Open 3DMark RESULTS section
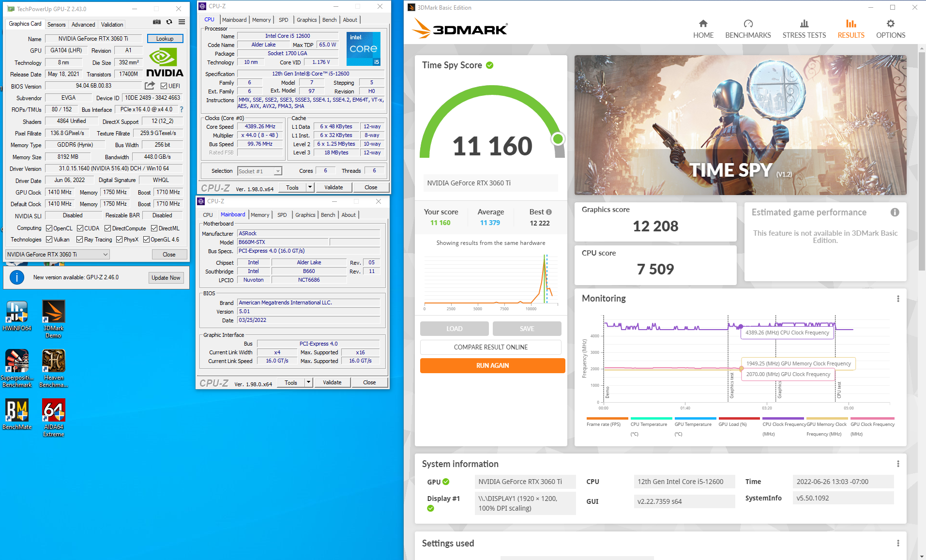This screenshot has height=560, width=926. pyautogui.click(x=851, y=29)
